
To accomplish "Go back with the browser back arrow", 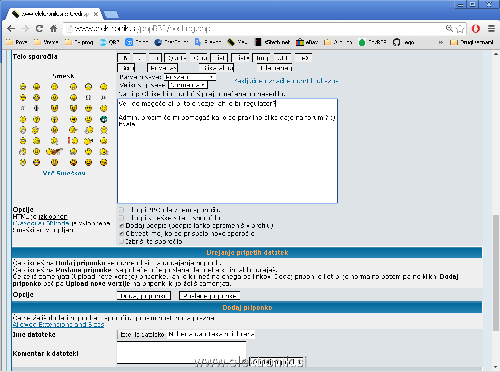I will pos(11,29).
